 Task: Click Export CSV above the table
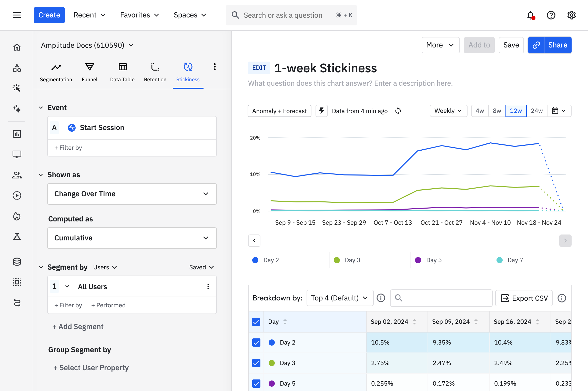click(x=524, y=298)
